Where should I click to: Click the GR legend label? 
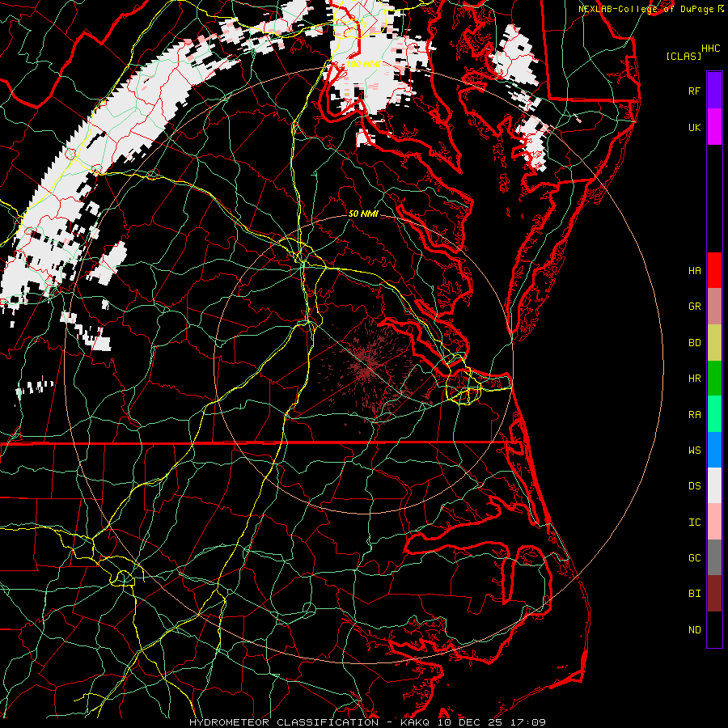pyautogui.click(x=694, y=307)
